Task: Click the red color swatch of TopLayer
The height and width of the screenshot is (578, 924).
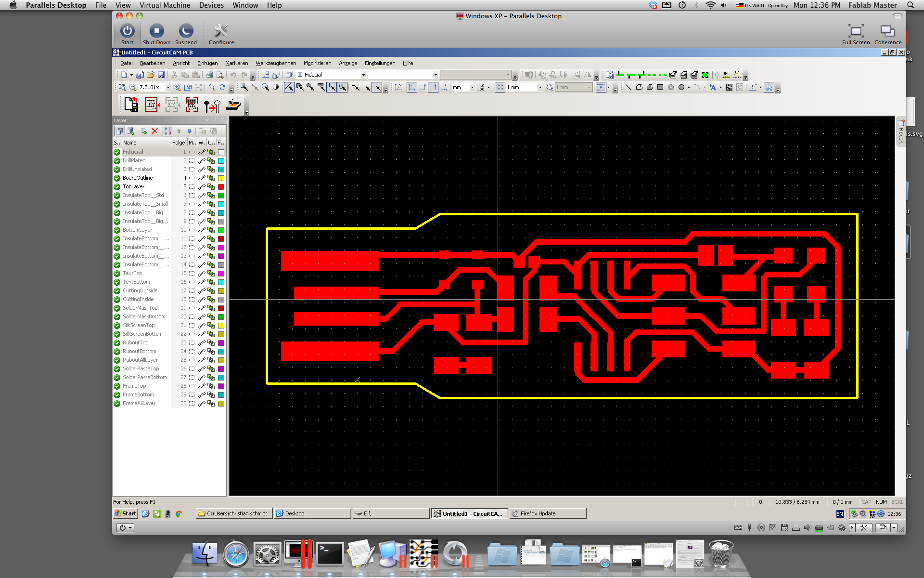Action: click(x=221, y=187)
